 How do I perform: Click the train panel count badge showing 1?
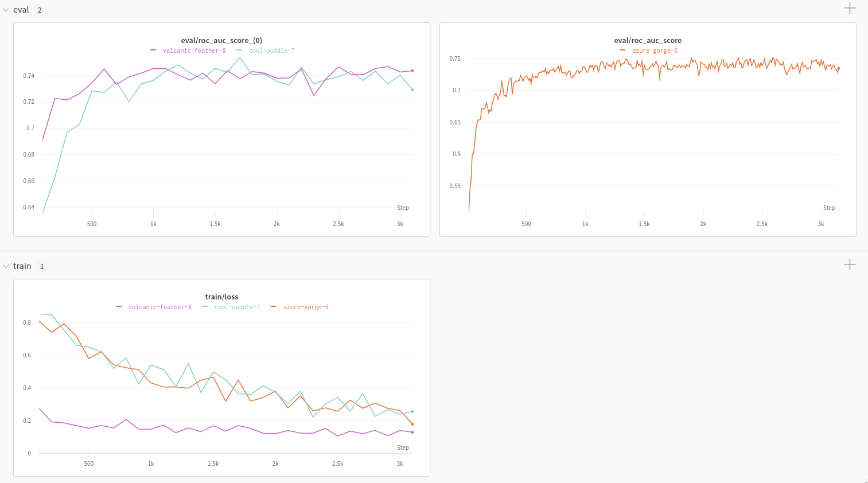42,267
